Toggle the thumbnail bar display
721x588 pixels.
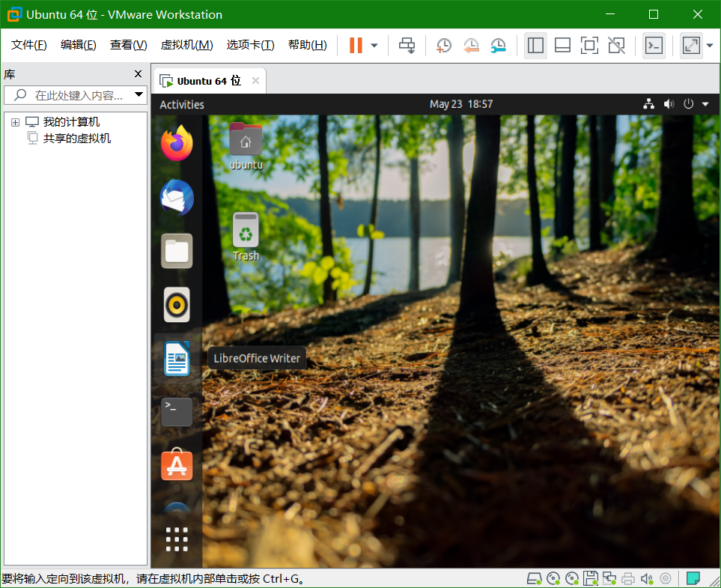(562, 45)
